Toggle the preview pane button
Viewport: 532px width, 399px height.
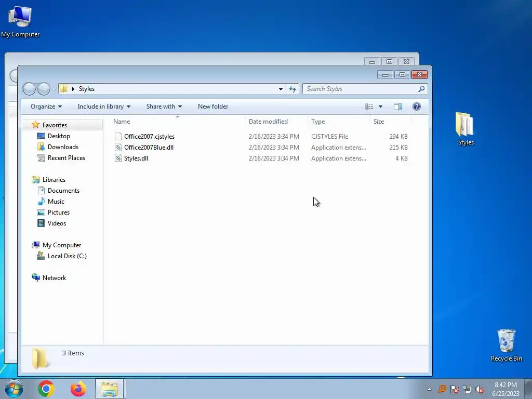pyautogui.click(x=397, y=107)
